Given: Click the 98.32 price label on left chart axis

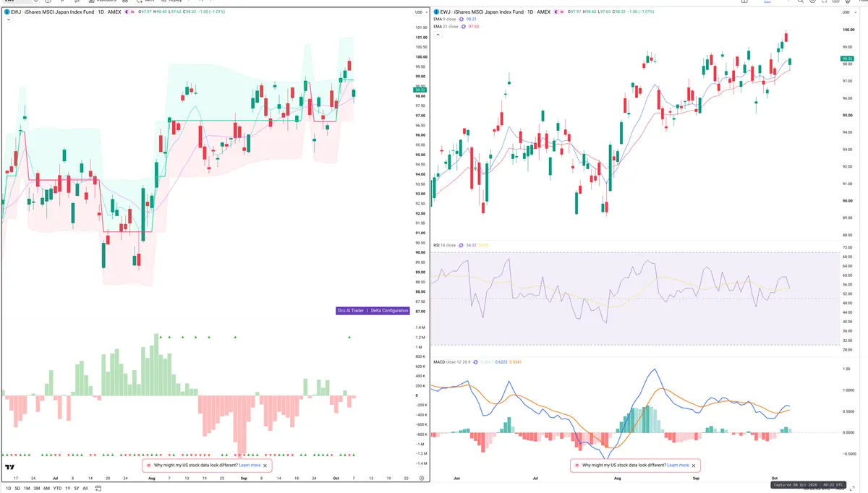Looking at the screenshot, I should (x=420, y=90).
